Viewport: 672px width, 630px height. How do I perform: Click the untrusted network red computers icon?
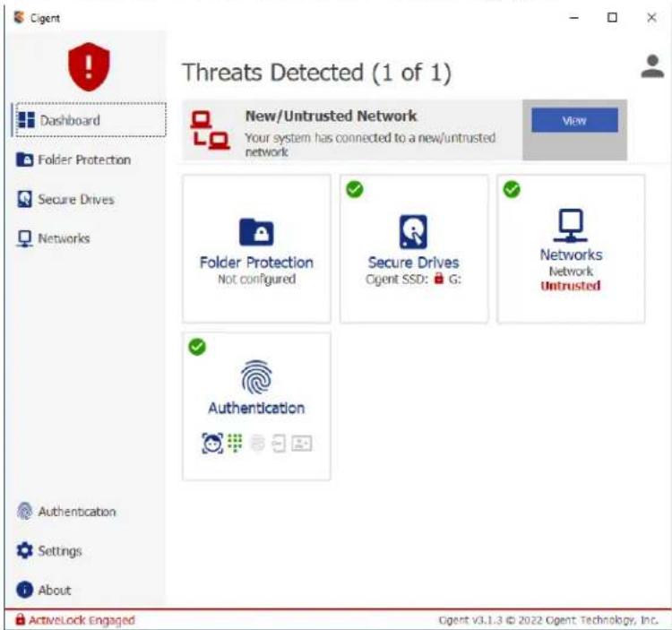[210, 130]
